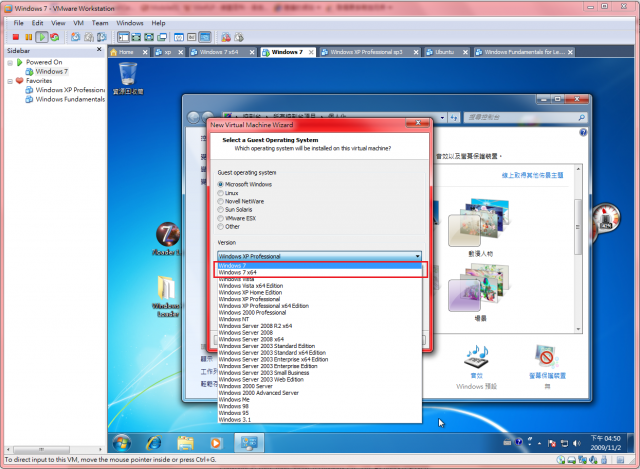This screenshot has width=640, height=469.
Task: Open the View menu
Action: 58,23
